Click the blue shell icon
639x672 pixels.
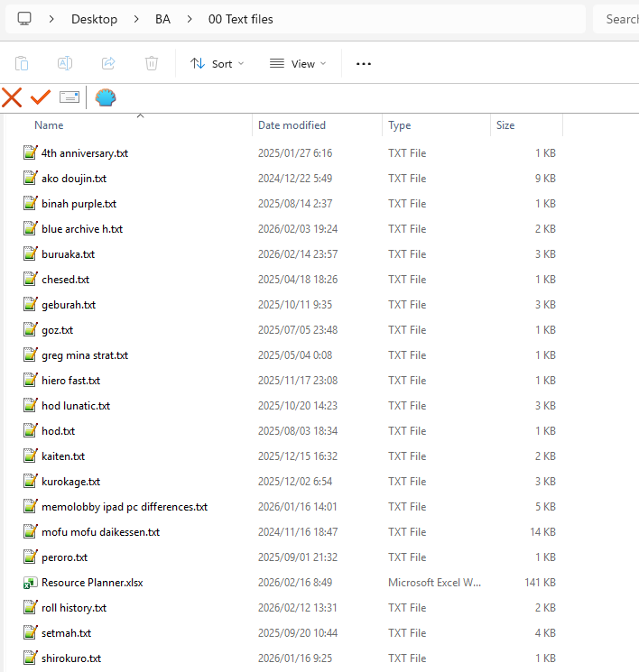[x=106, y=97]
